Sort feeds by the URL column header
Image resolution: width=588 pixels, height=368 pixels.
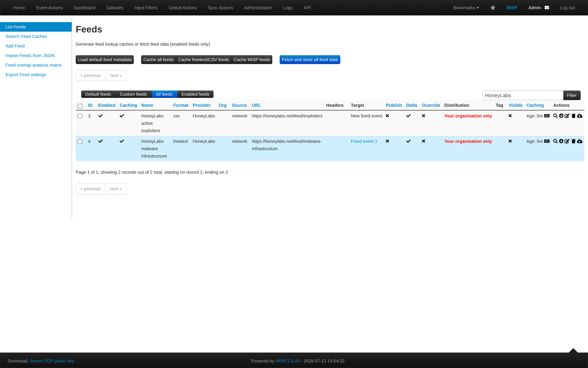coord(256,105)
